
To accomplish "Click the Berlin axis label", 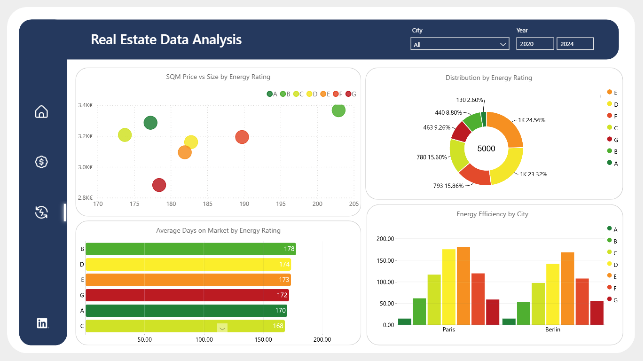I will point(553,330).
